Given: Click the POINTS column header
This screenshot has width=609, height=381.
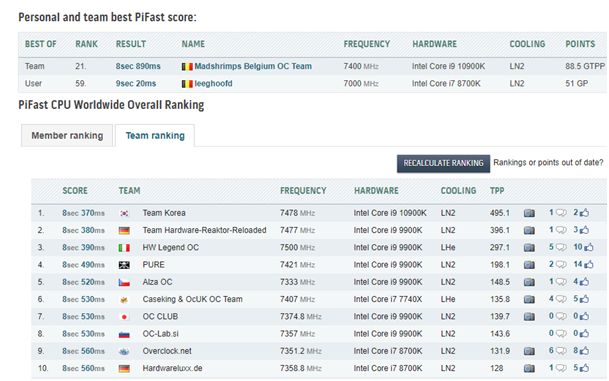Looking at the screenshot, I should 580,44.
